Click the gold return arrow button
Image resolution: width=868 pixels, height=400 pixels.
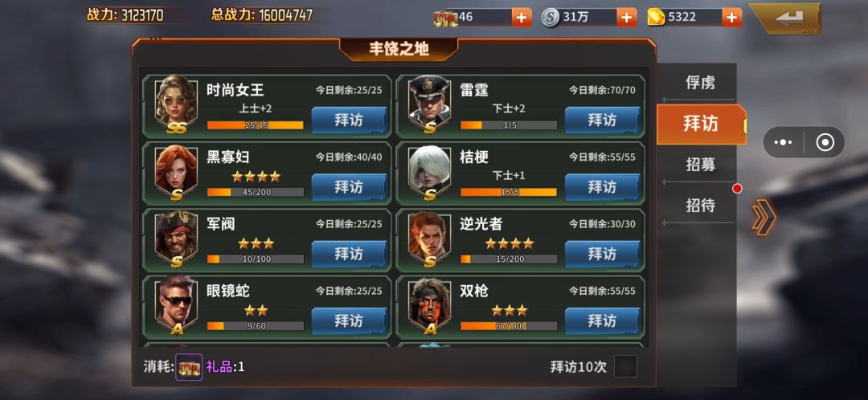[x=785, y=18]
